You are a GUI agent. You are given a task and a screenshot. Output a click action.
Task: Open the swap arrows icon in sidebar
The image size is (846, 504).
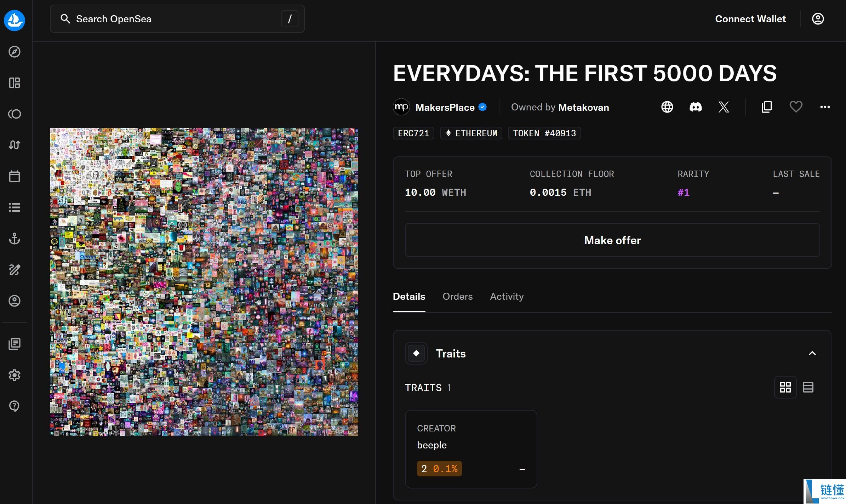click(x=15, y=145)
